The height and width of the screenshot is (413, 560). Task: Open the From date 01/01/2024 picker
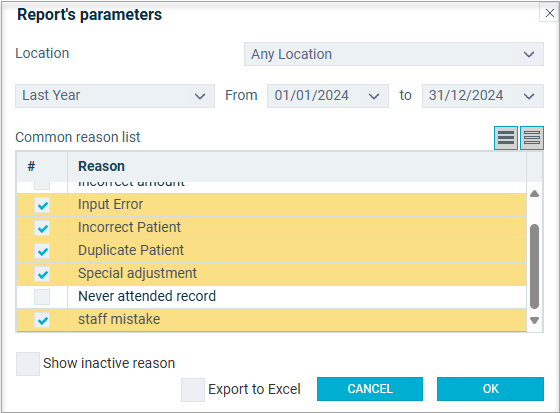point(328,96)
